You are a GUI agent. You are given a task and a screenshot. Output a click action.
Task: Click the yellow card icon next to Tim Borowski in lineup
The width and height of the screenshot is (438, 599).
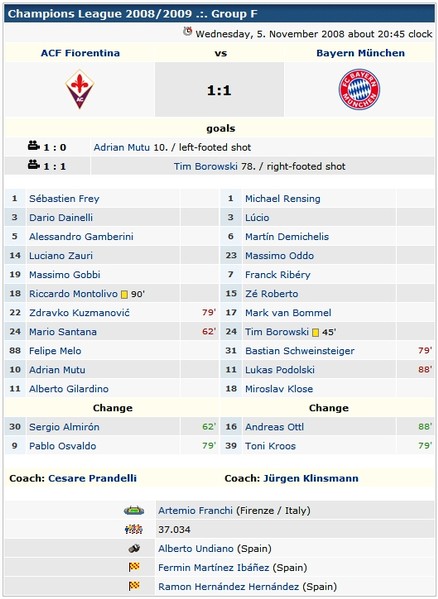click(x=315, y=332)
